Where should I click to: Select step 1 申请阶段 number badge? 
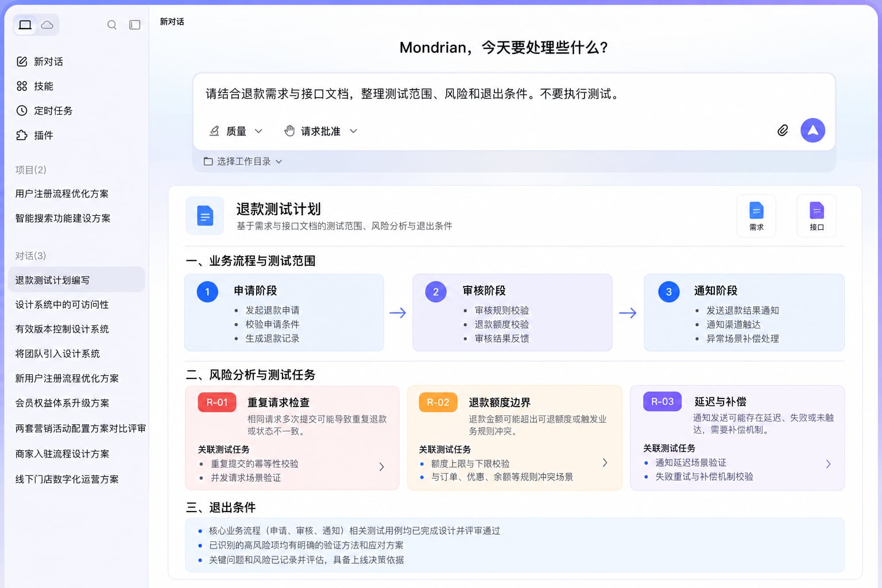pyautogui.click(x=207, y=292)
